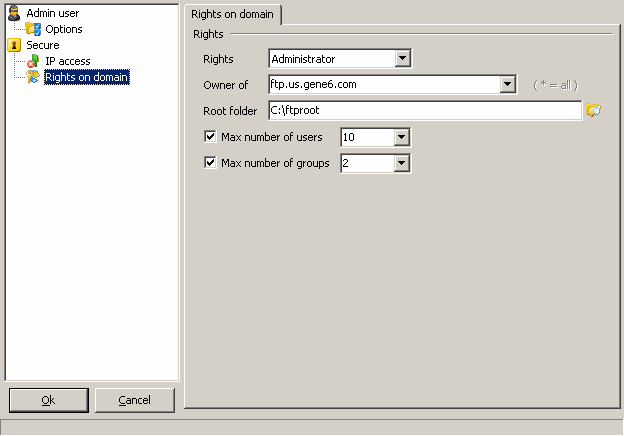Click the Cancel button
The width and height of the screenshot is (624, 436).
pos(135,400)
